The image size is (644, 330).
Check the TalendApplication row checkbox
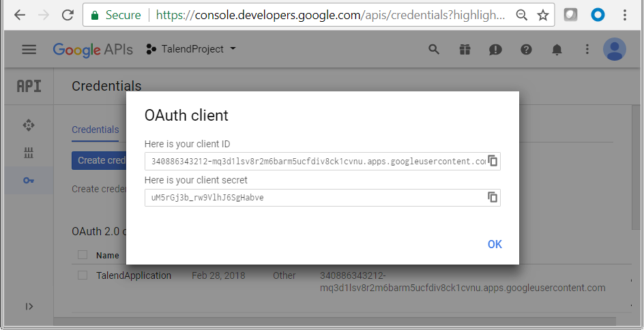83,275
